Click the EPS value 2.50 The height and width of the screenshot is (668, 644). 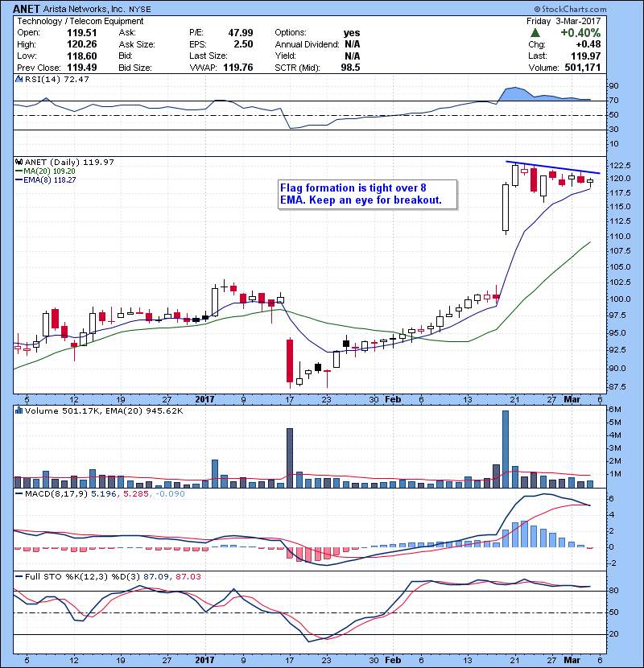tap(243, 44)
